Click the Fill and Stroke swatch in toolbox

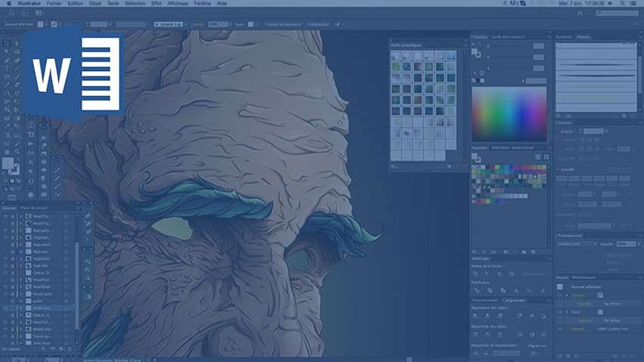coord(11,166)
